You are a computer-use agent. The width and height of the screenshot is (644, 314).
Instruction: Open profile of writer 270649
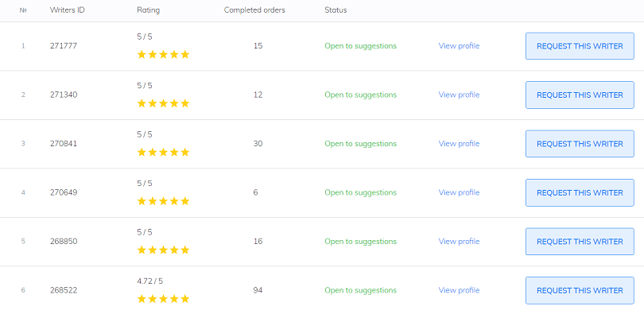[459, 192]
